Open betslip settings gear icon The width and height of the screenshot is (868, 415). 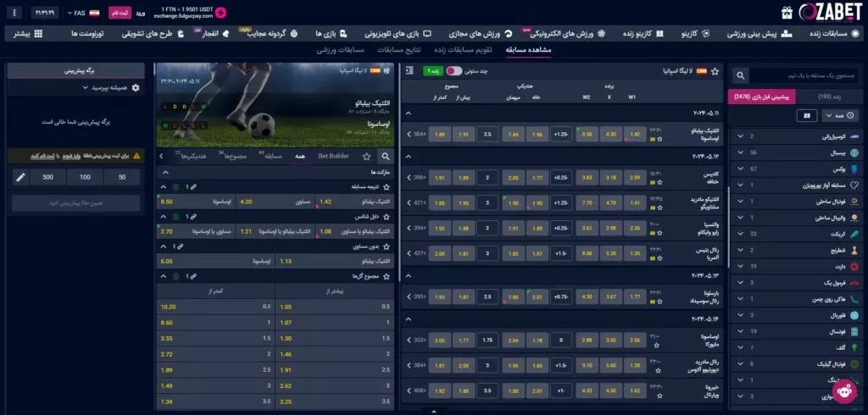136,87
